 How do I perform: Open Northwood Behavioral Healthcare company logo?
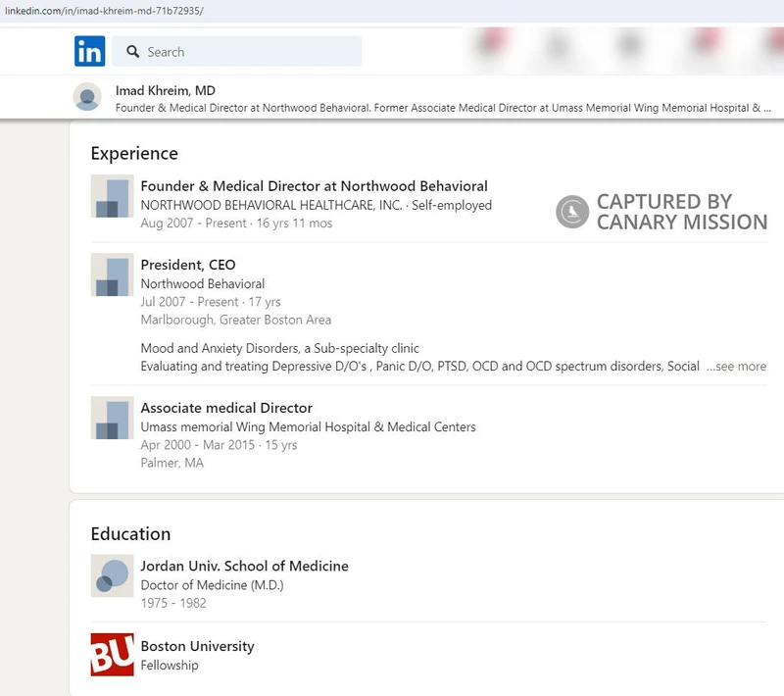pyautogui.click(x=112, y=196)
